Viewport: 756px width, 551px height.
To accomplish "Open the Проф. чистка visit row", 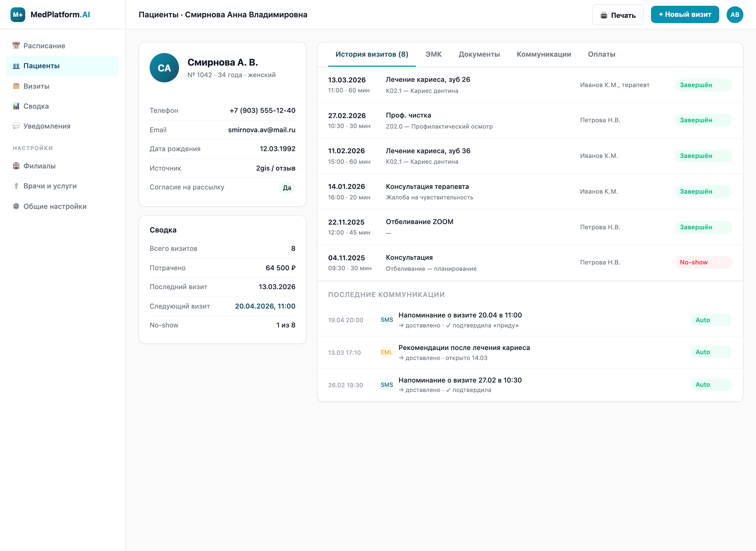I will [x=530, y=120].
